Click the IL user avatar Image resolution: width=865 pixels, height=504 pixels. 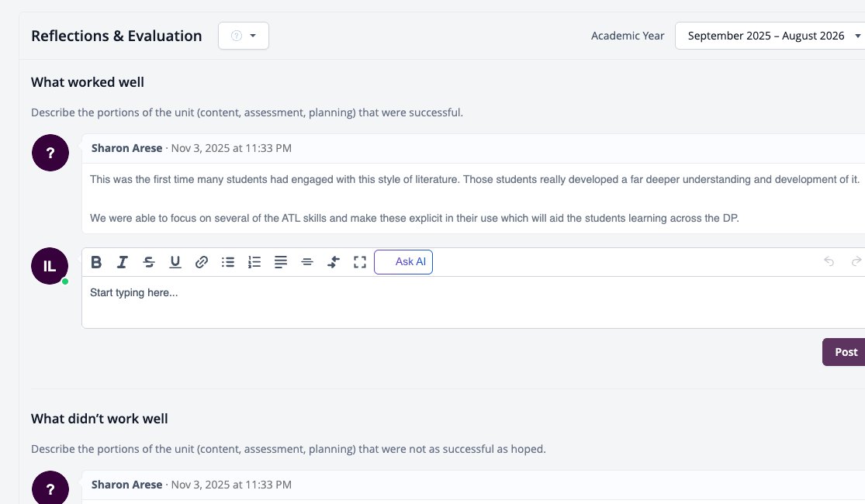pyautogui.click(x=50, y=266)
